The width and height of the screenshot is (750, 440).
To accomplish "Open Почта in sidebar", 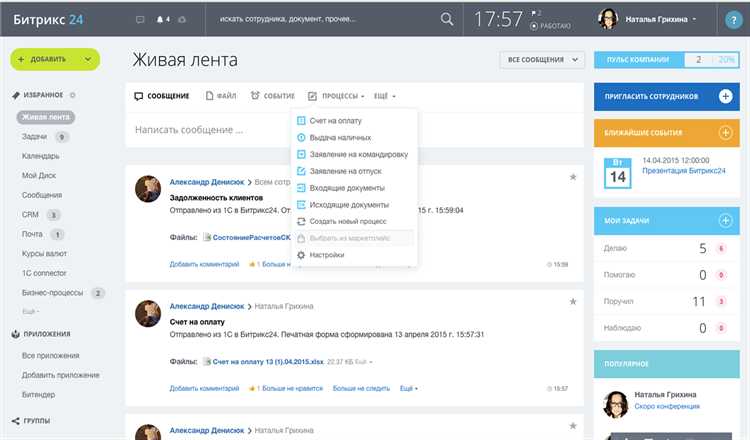I will (32, 234).
